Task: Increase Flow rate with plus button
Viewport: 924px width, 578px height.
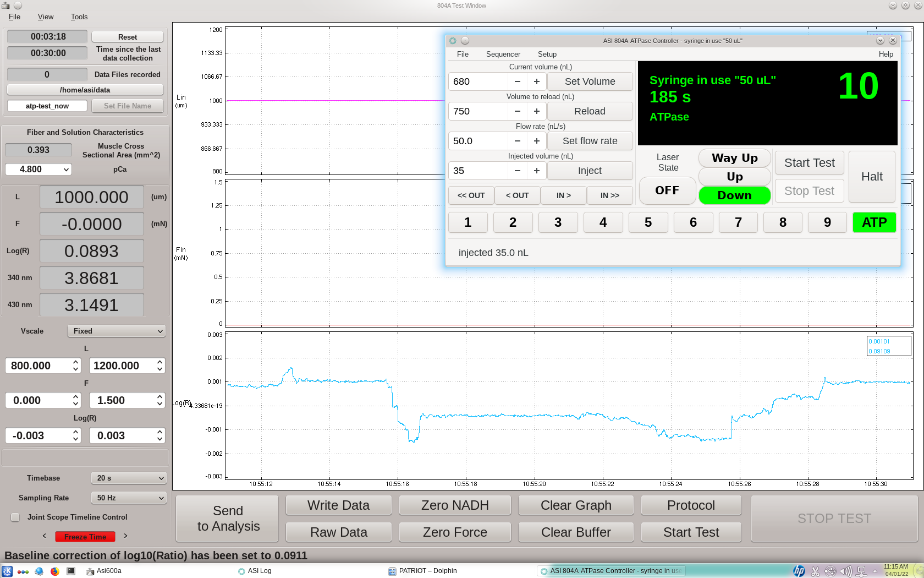Action: [x=536, y=141]
